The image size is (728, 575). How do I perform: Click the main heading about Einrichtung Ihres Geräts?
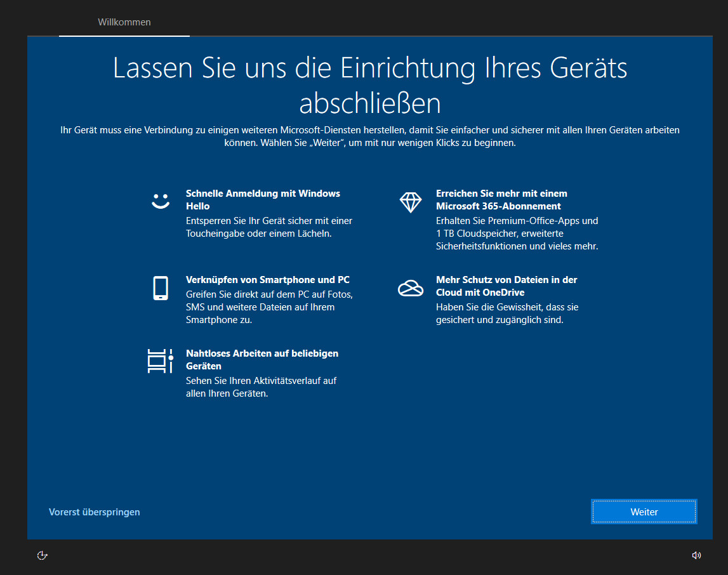(370, 84)
